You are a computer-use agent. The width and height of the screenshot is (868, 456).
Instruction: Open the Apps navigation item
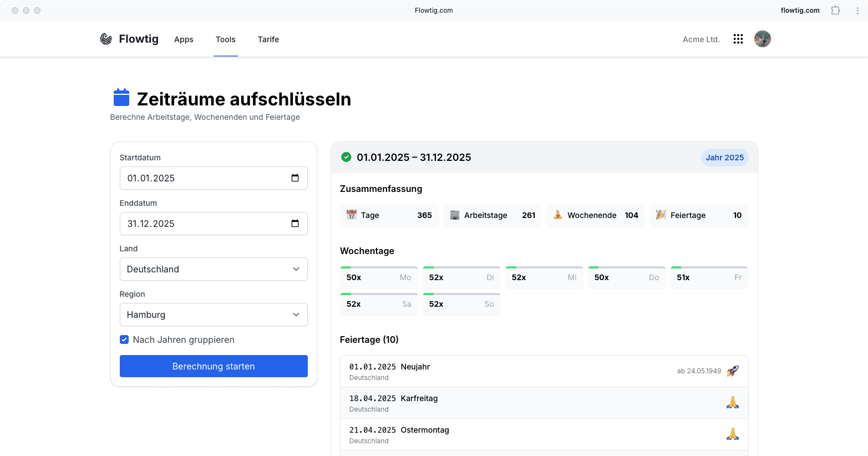coord(184,39)
